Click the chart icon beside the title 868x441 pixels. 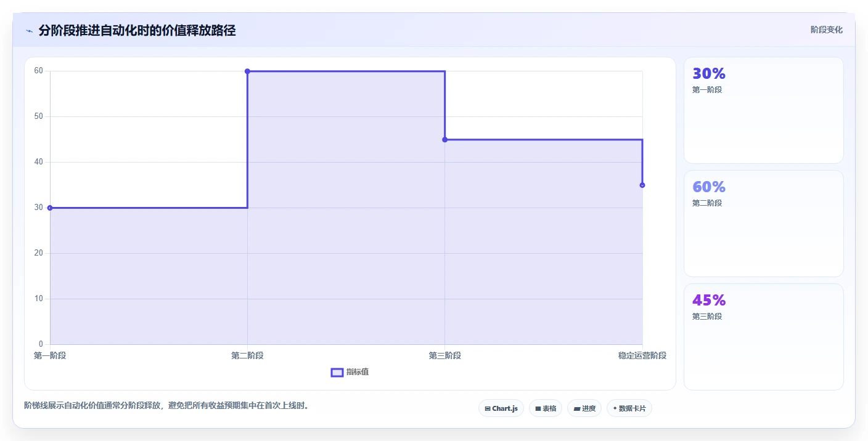29,31
